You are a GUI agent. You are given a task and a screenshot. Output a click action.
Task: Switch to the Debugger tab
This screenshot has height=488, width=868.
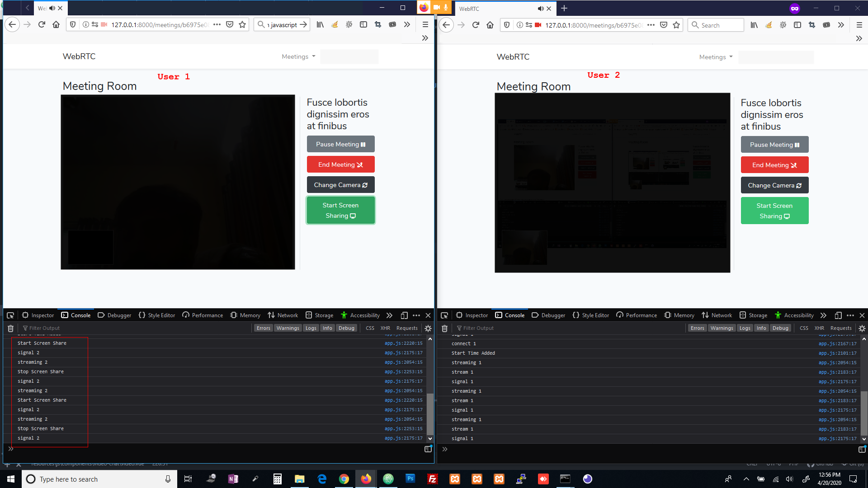pyautogui.click(x=114, y=315)
